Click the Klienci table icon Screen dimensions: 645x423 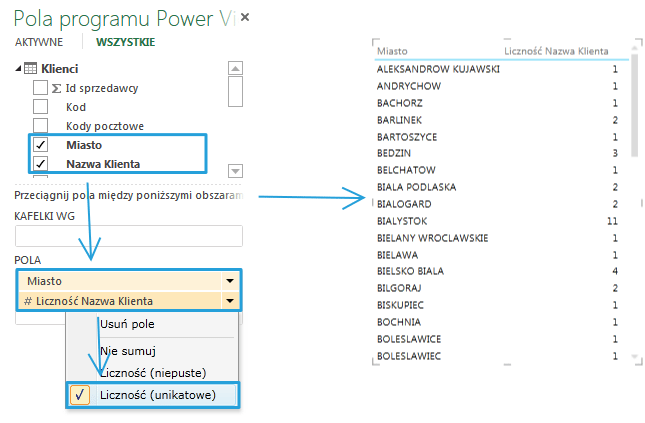pos(31,68)
